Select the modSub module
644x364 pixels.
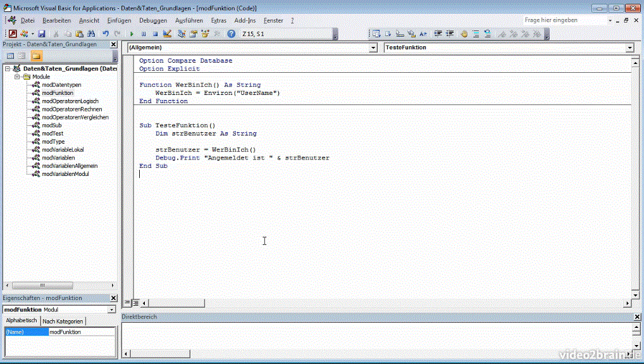pyautogui.click(x=52, y=125)
